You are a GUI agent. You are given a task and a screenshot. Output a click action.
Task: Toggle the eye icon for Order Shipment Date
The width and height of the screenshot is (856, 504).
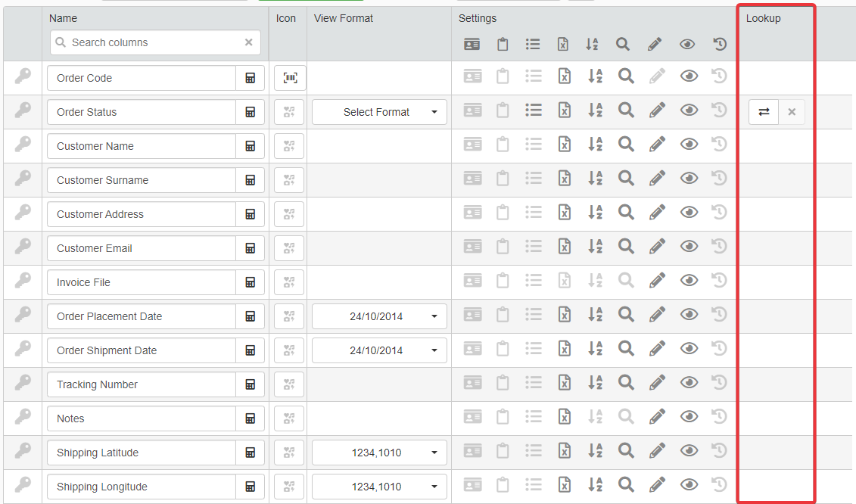[x=689, y=349]
